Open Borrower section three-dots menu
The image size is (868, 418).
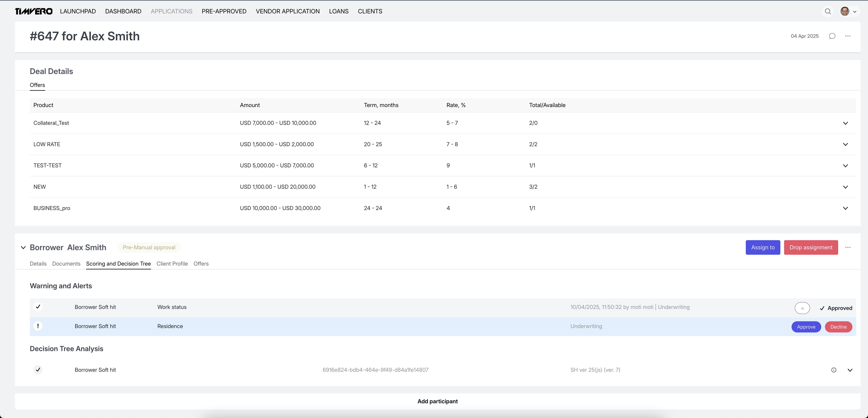848,247
